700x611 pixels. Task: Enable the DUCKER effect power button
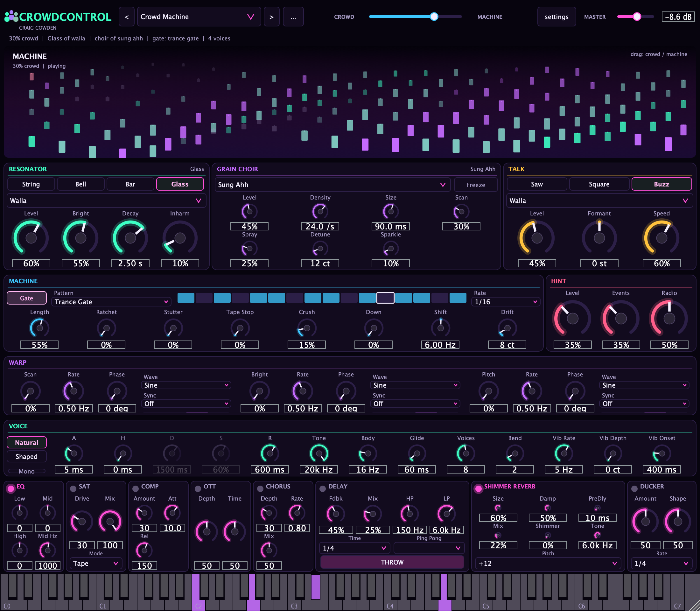click(634, 488)
